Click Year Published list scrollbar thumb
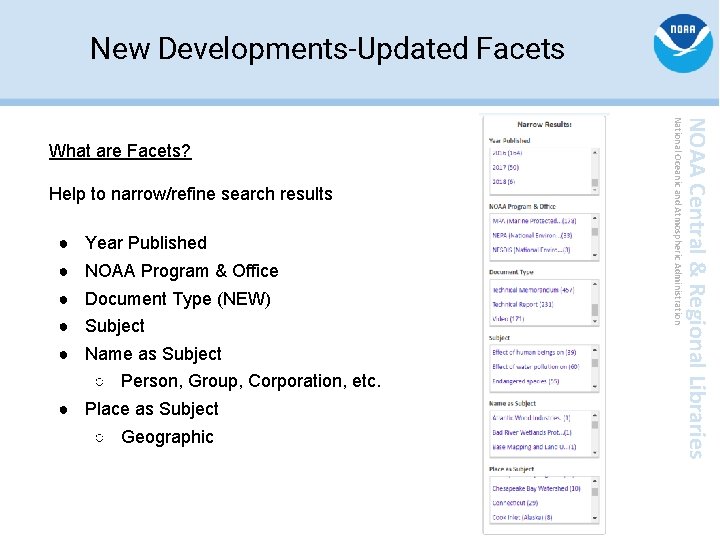720x540 pixels. pos(595,183)
